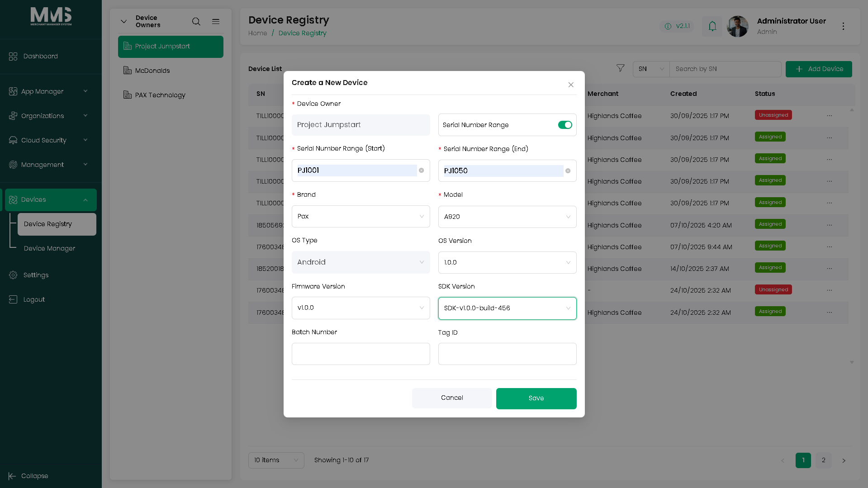Open actions for last Assigned 24/10/2025 row
Image resolution: width=868 pixels, height=488 pixels.
pyautogui.click(x=829, y=313)
